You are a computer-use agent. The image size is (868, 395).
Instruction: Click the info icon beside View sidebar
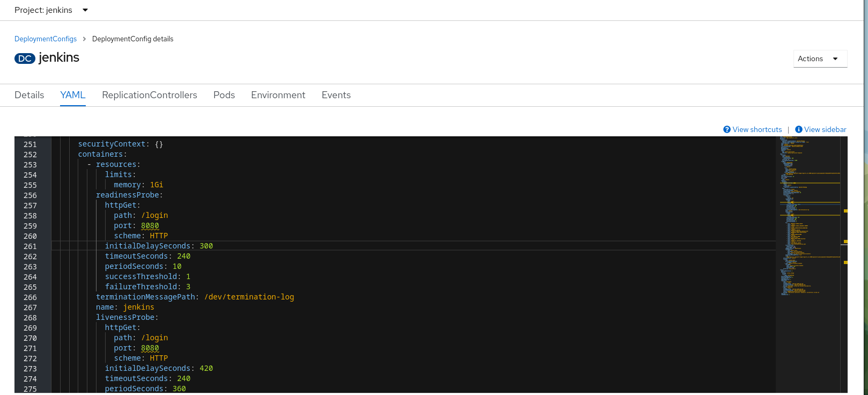tap(798, 129)
